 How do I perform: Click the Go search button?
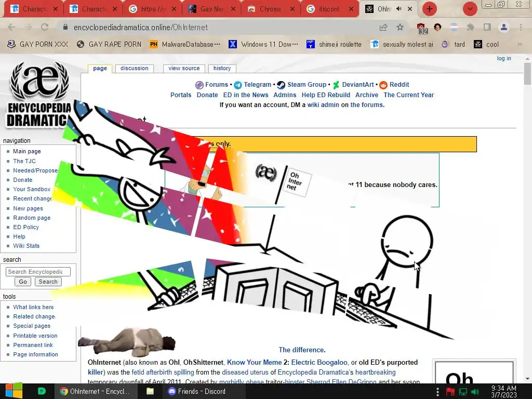coord(23,282)
